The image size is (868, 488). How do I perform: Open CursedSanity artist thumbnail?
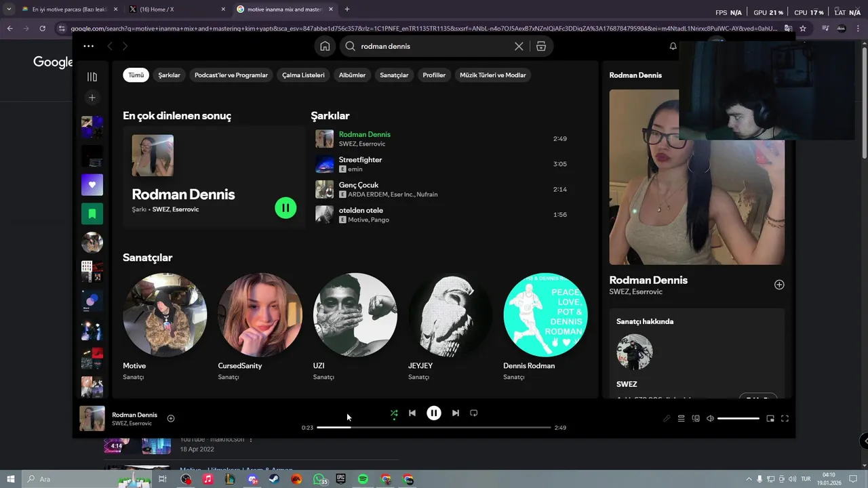tap(260, 315)
